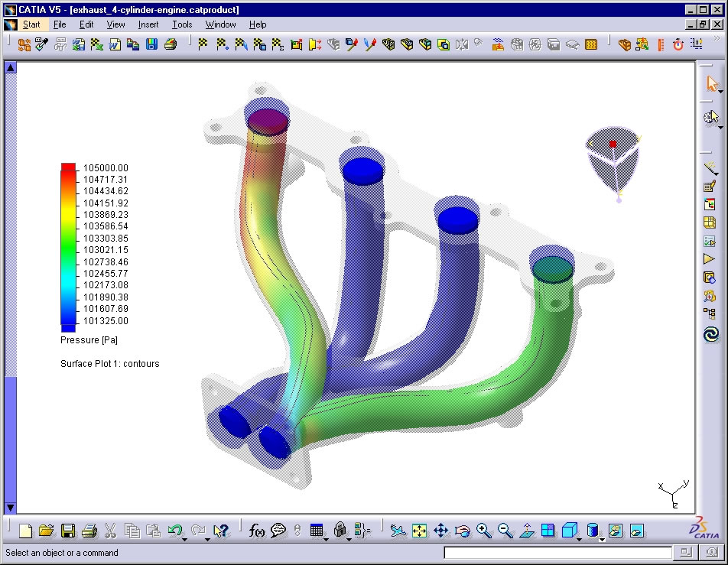
Task: Activate the Zoom In tool
Action: [482, 530]
